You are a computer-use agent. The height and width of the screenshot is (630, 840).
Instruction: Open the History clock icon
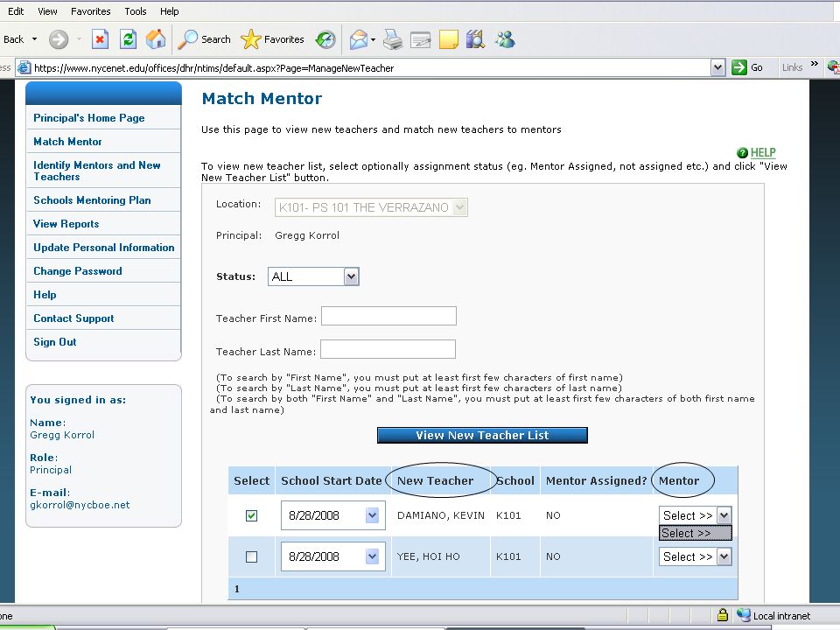coord(325,39)
